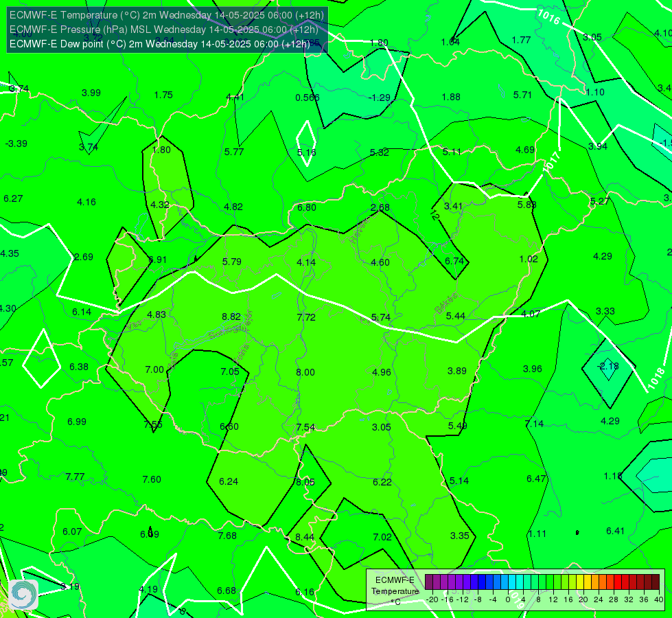The width and height of the screenshot is (672, 618).
Task: Click the dew point value 3.99
Action: point(91,93)
